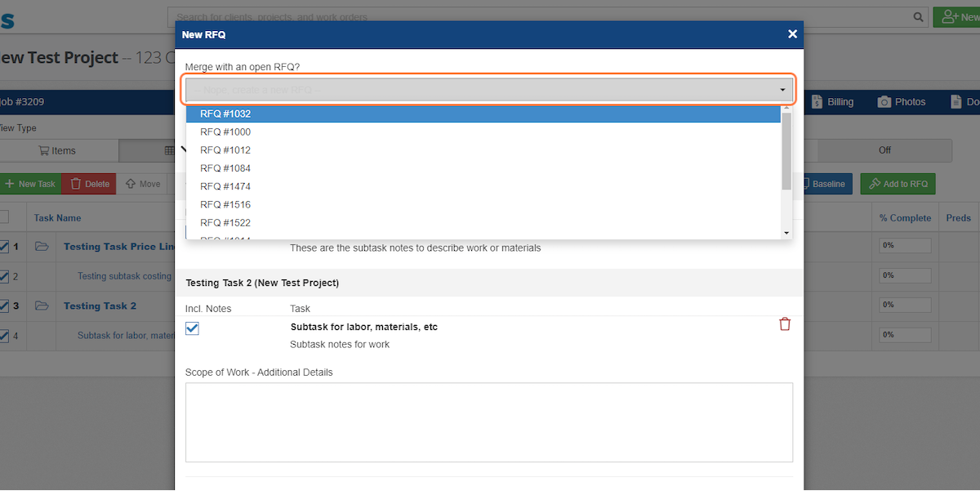Switch to Items cart view
The image size is (980, 491).
57,150
